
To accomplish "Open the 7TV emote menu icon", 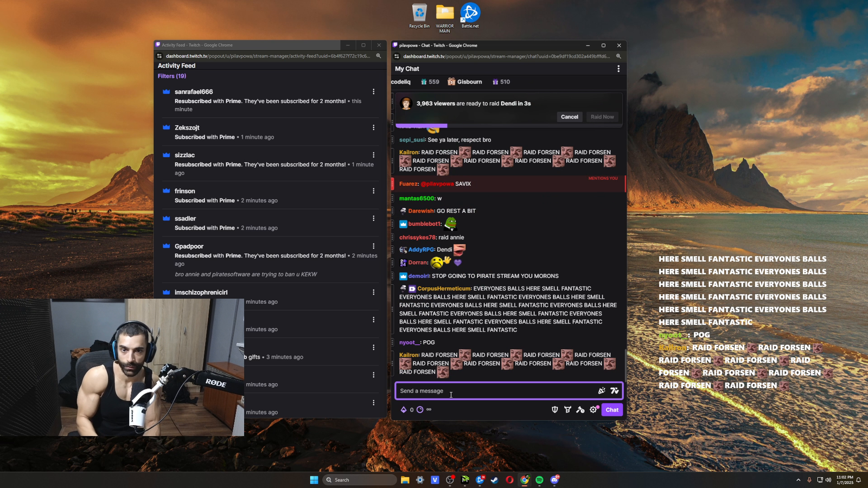I will pos(615,390).
